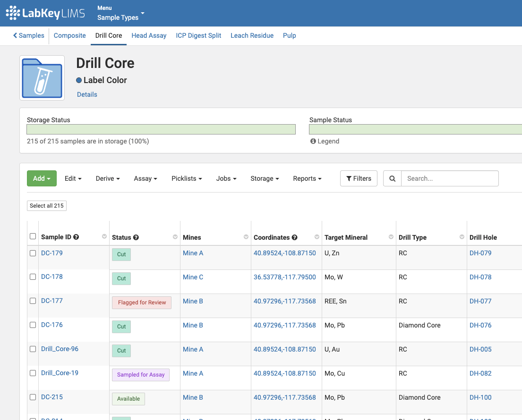Viewport: 522px width, 420px height.
Task: Expand the Derive menu
Action: [x=108, y=178]
